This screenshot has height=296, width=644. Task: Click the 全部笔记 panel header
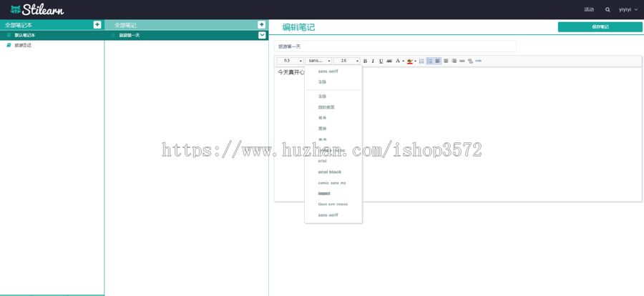click(x=125, y=25)
